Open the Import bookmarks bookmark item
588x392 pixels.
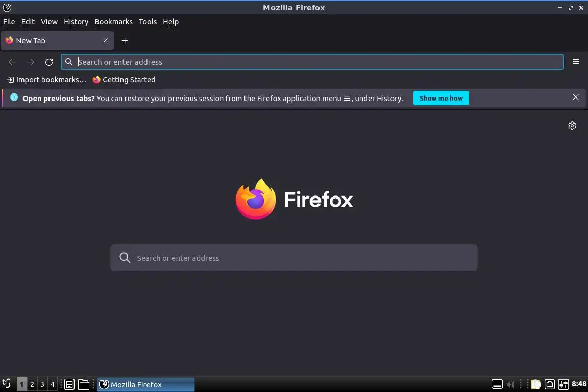tap(46, 80)
